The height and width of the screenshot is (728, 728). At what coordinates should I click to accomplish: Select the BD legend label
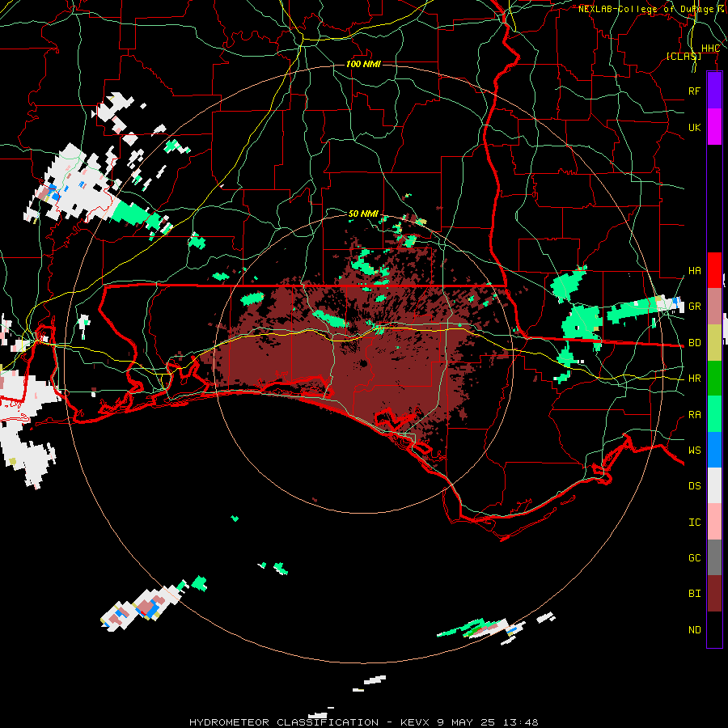click(x=694, y=343)
